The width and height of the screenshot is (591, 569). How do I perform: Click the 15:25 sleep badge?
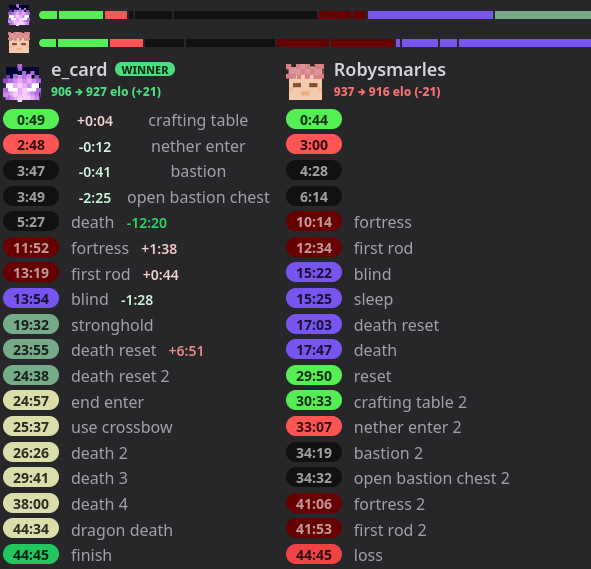click(314, 299)
